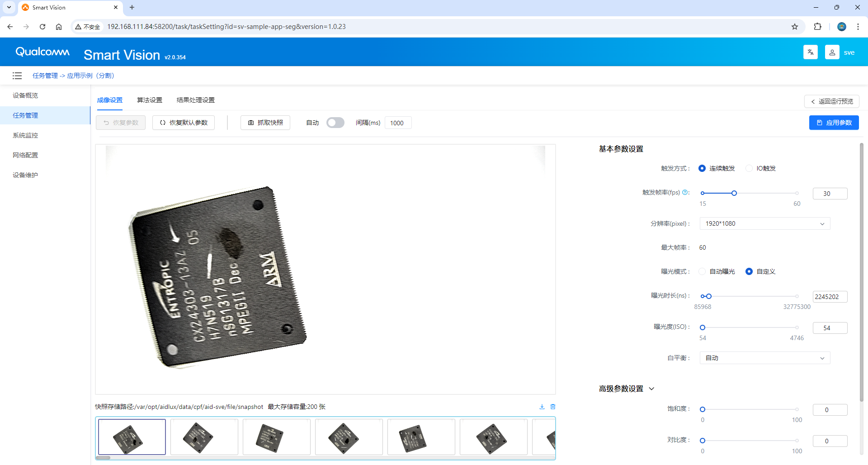Toggle the 自动 auto-capture switch

click(x=335, y=123)
